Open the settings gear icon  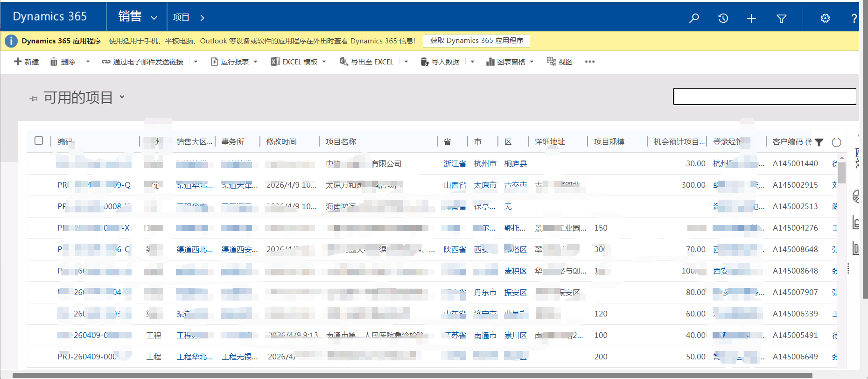(x=825, y=18)
